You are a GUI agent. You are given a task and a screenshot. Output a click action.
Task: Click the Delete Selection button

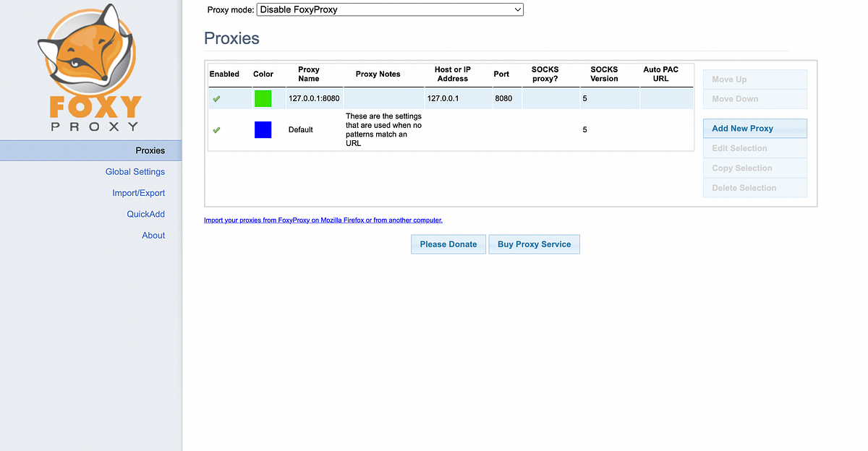coord(754,186)
